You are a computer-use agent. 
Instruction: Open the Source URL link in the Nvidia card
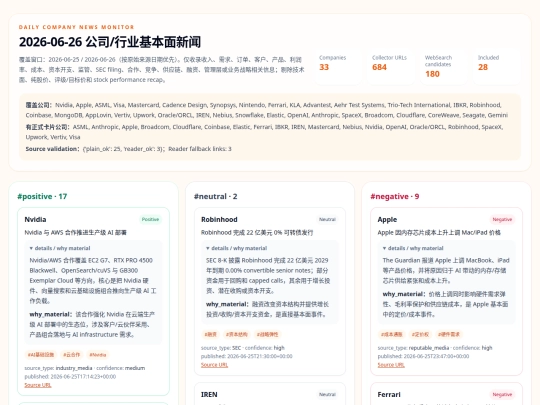click(38, 385)
